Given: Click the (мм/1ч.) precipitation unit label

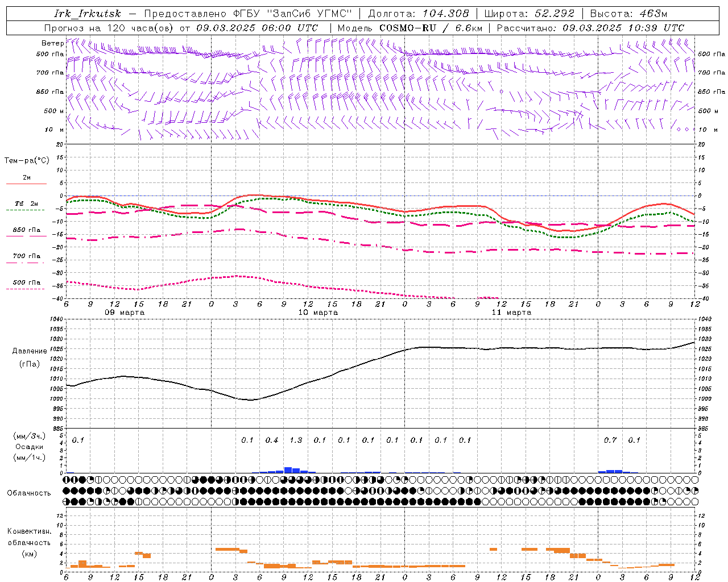Looking at the screenshot, I should coord(30,458).
